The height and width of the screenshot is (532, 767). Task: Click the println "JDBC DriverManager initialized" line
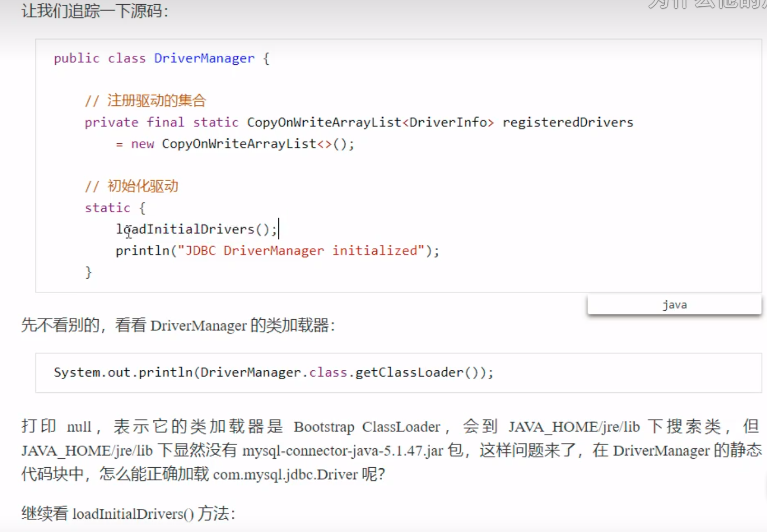pos(277,251)
